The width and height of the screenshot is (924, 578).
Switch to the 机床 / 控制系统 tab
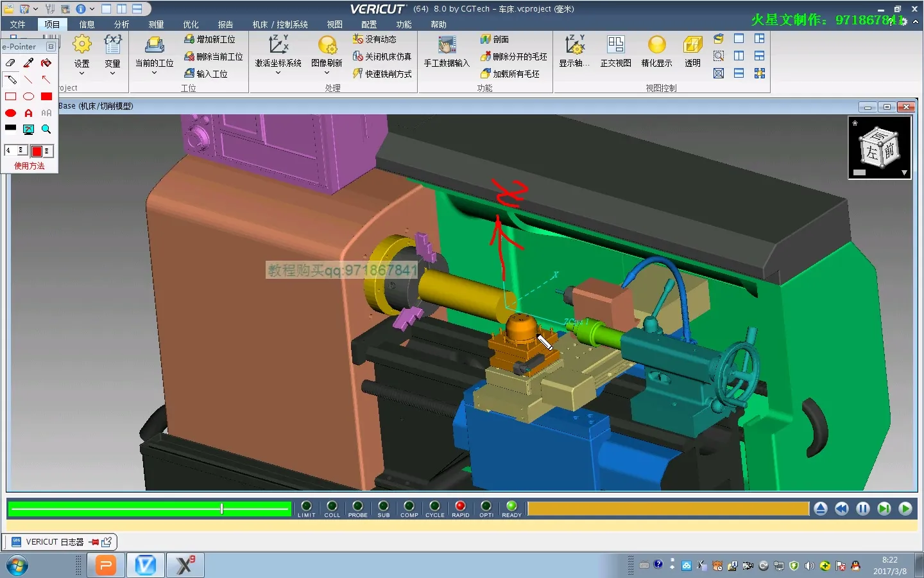[280, 24]
